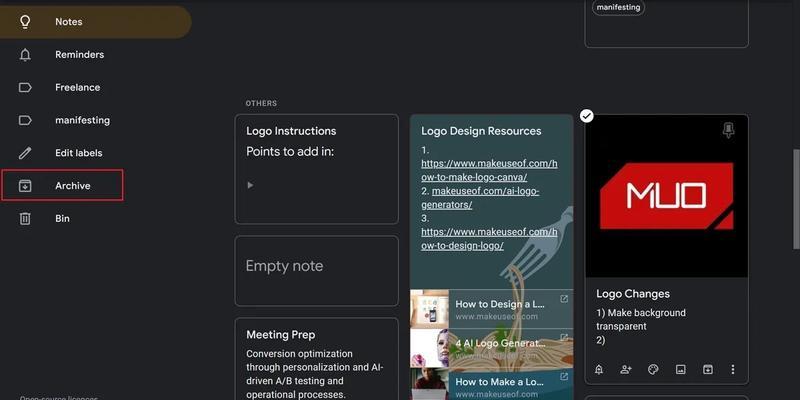800x400 pixels.
Task: Open the Bin trash section
Action: point(62,218)
